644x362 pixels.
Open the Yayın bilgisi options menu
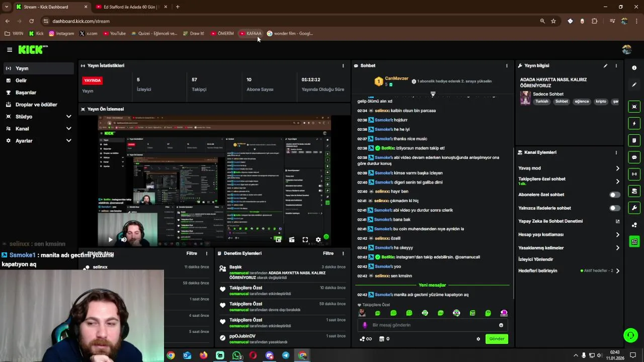tap(616, 66)
